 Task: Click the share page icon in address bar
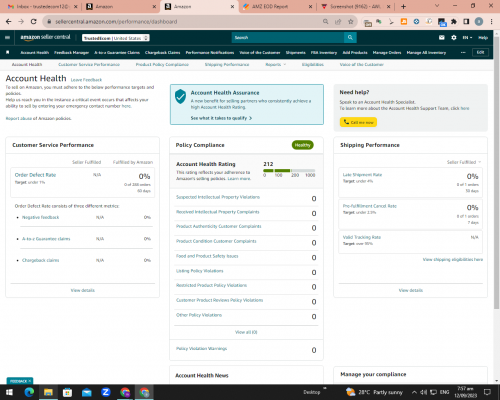click(x=338, y=22)
